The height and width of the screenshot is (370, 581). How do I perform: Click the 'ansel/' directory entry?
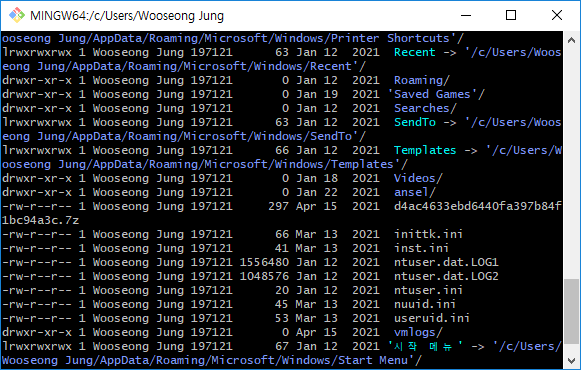coord(415,192)
